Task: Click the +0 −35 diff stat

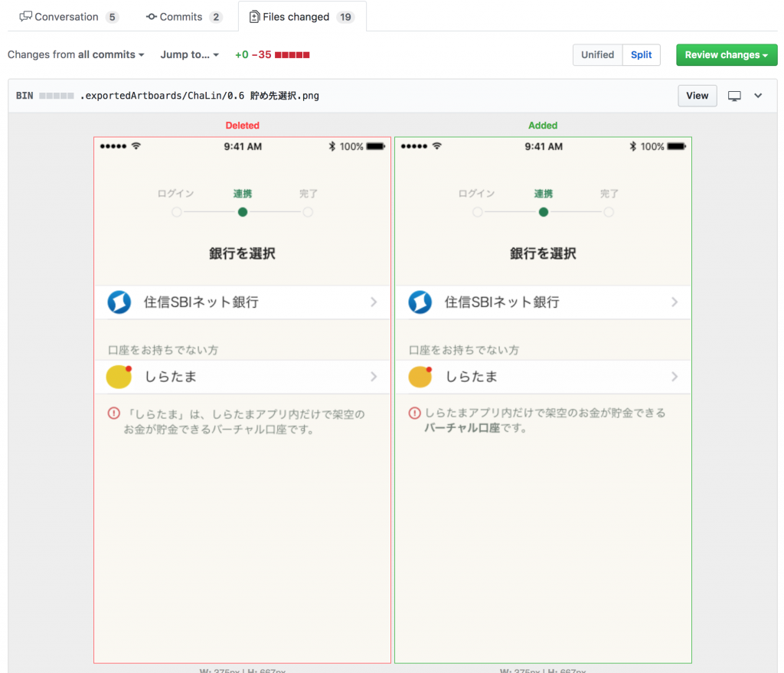Action: click(272, 54)
